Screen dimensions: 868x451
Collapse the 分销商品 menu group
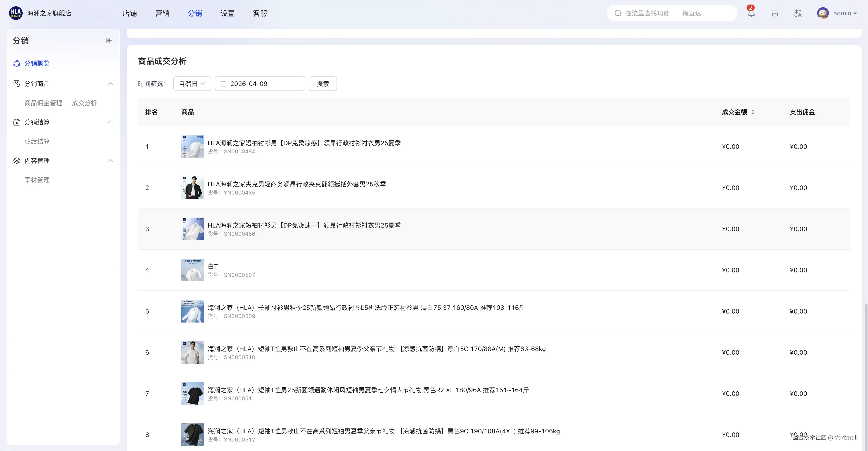[110, 84]
